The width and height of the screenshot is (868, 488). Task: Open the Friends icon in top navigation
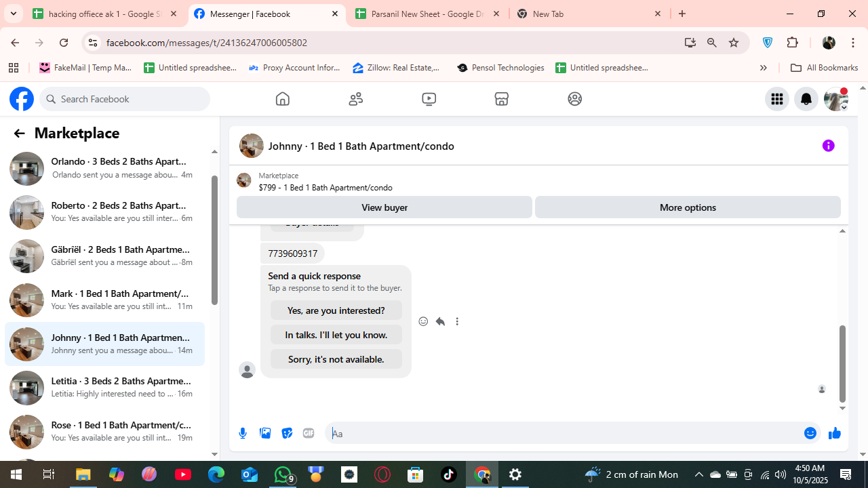pyautogui.click(x=356, y=99)
